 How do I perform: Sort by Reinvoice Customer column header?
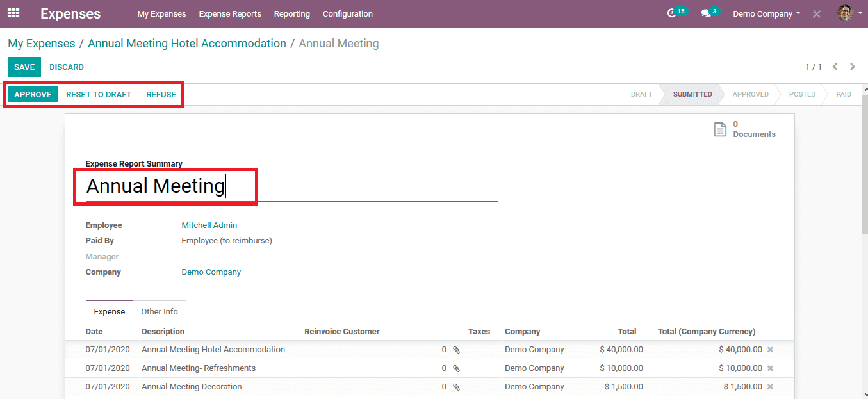pyautogui.click(x=342, y=332)
